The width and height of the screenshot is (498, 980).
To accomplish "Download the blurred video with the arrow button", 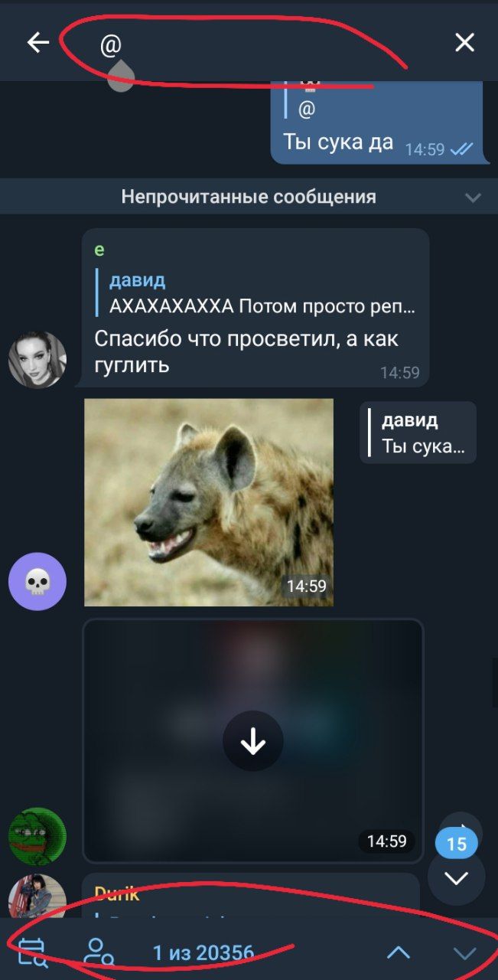I will [x=252, y=741].
